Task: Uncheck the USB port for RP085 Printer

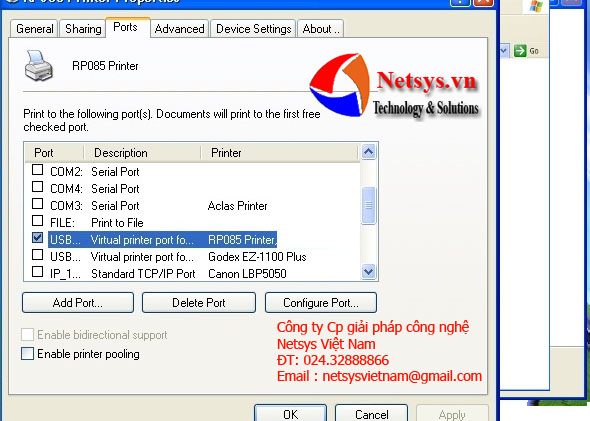Action: click(x=37, y=237)
